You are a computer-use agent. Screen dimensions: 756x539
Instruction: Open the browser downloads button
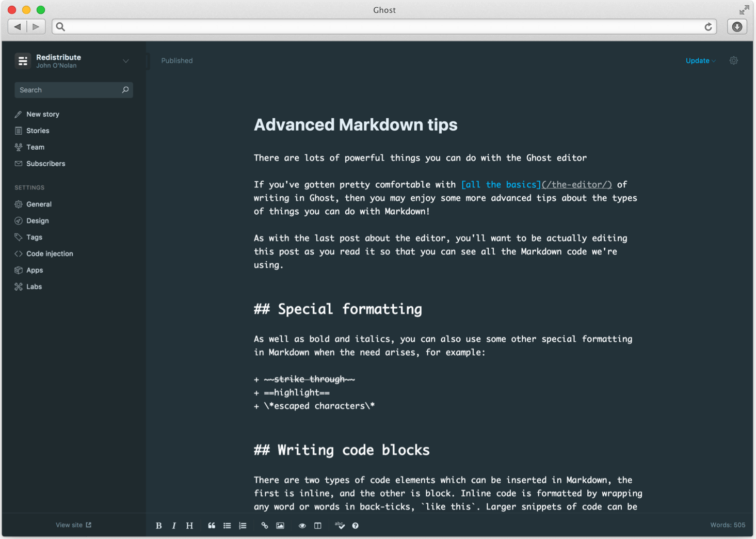[737, 27]
